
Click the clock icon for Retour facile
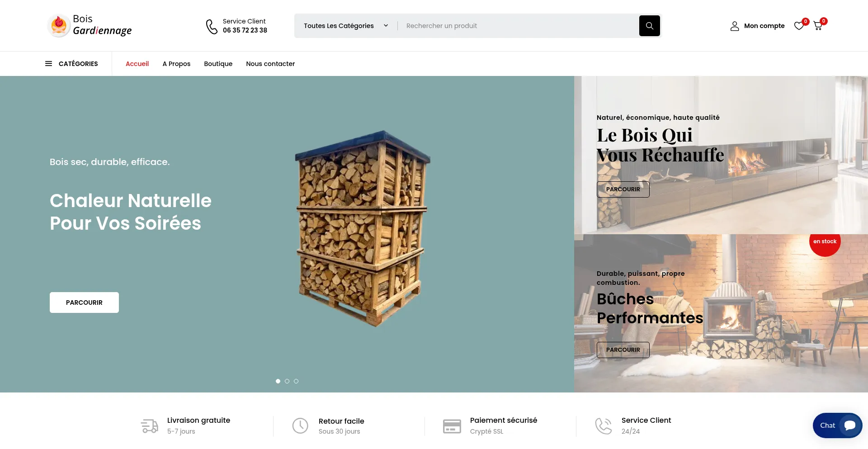tap(300, 426)
